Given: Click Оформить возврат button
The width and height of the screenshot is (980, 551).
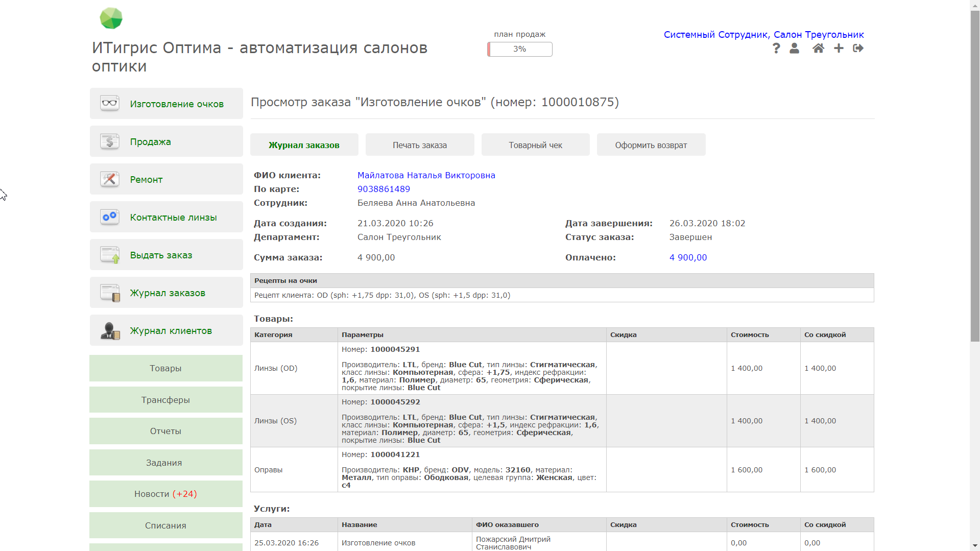Looking at the screenshot, I should point(651,145).
